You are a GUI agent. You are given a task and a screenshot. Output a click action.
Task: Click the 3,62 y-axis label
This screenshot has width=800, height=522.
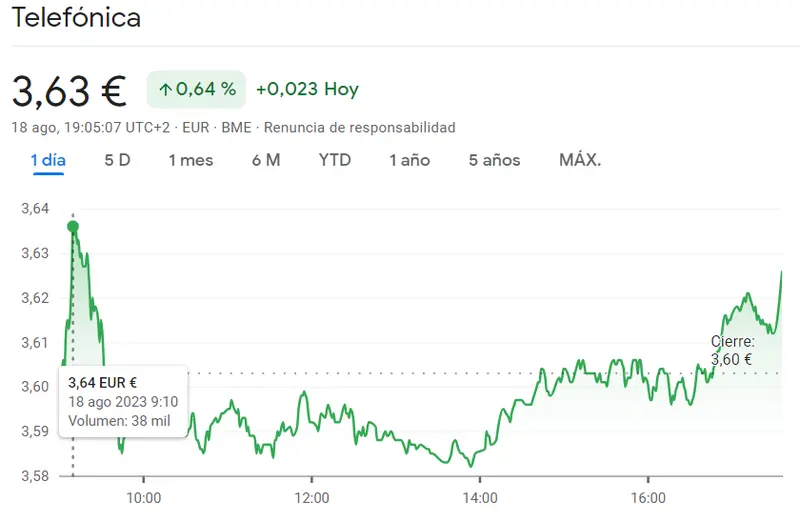[35, 297]
